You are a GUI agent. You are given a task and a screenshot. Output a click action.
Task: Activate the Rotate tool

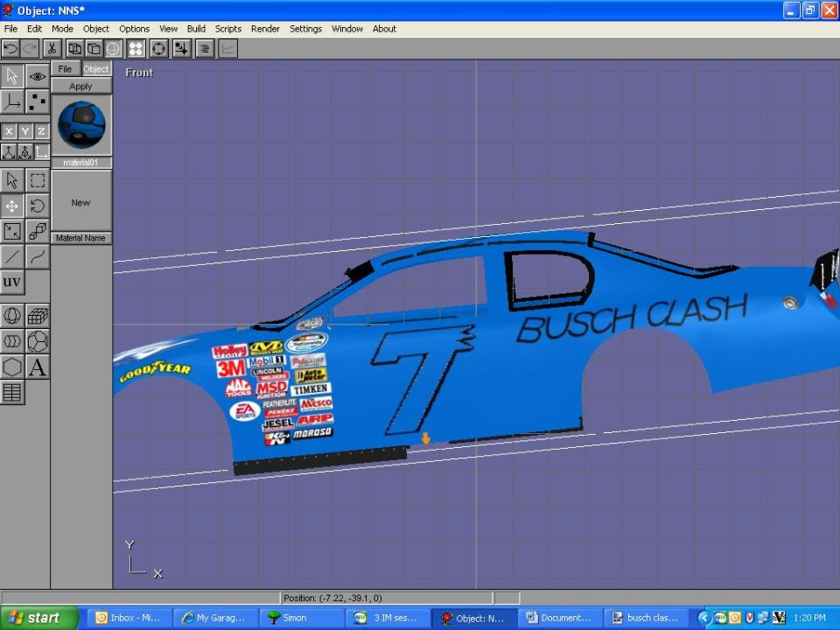[x=38, y=206]
